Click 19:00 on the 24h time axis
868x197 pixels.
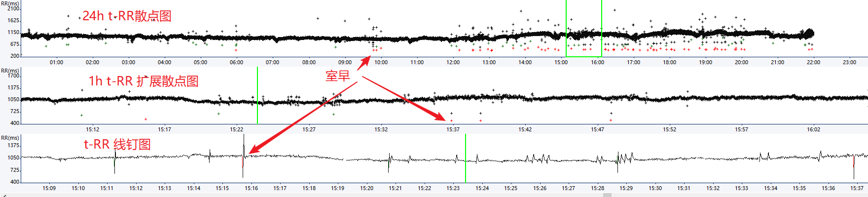click(x=706, y=62)
